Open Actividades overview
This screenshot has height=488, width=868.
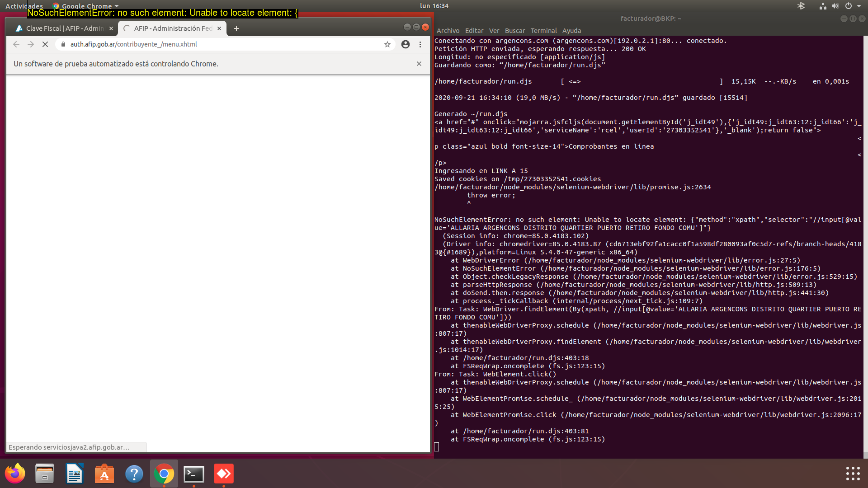(24, 6)
